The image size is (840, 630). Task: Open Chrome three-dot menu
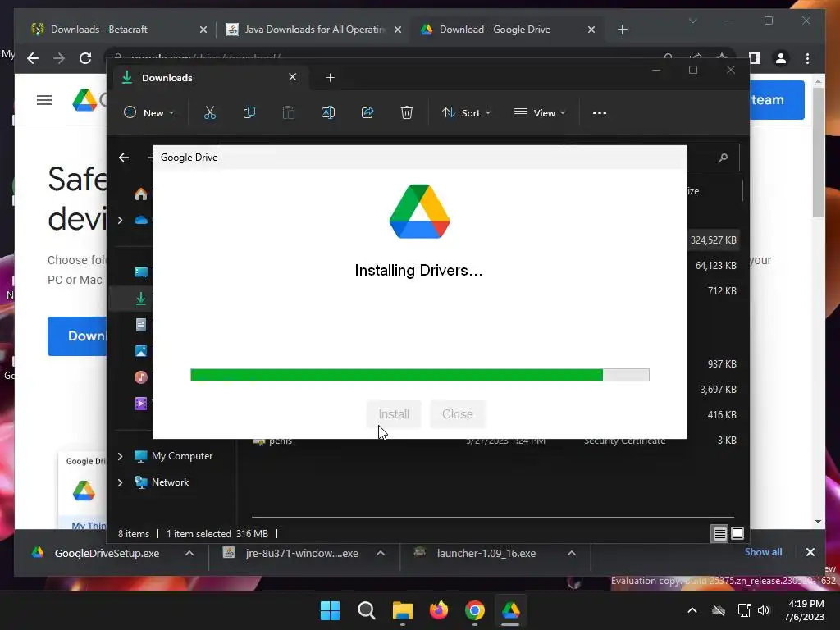click(807, 58)
